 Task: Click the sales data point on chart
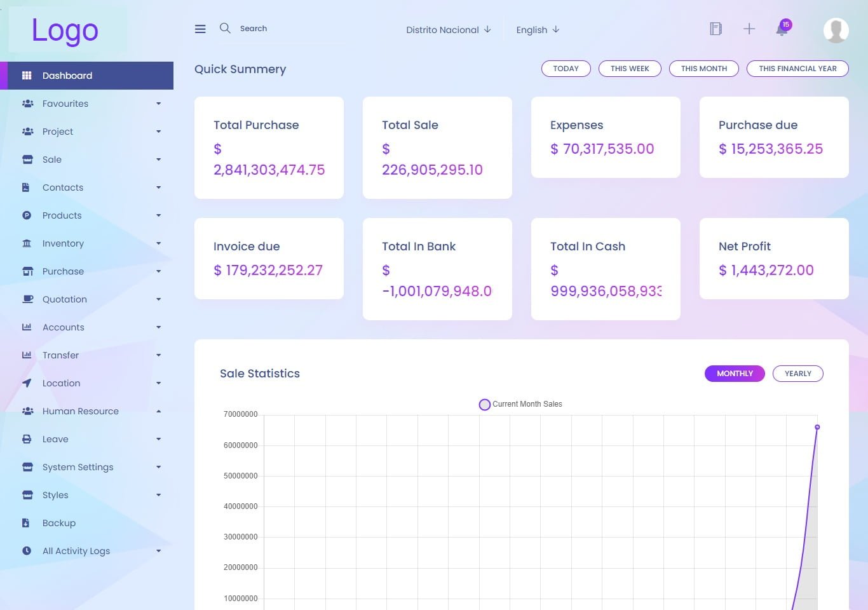pos(817,427)
